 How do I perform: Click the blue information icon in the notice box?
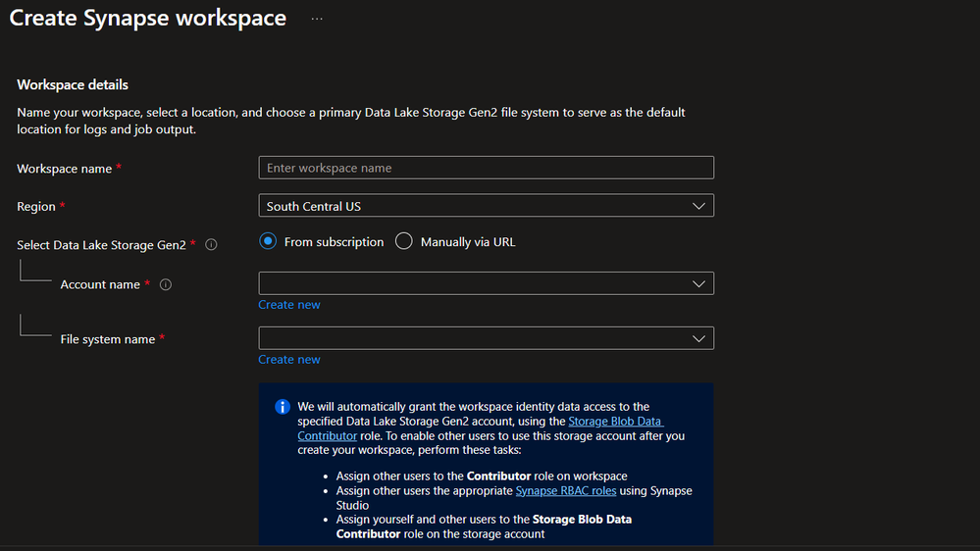(x=283, y=407)
